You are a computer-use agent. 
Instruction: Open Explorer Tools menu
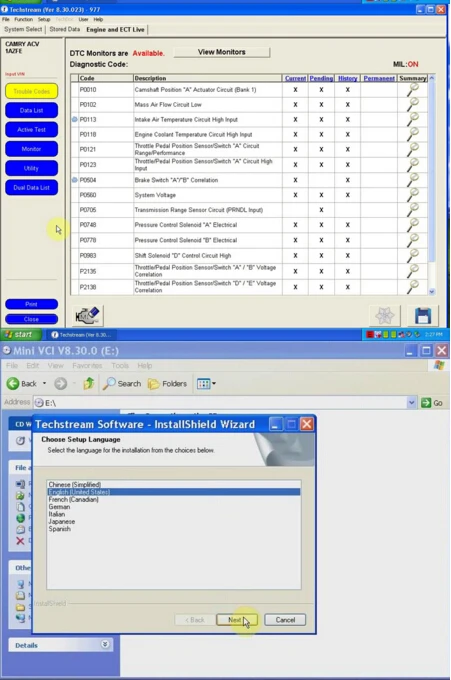120,366
